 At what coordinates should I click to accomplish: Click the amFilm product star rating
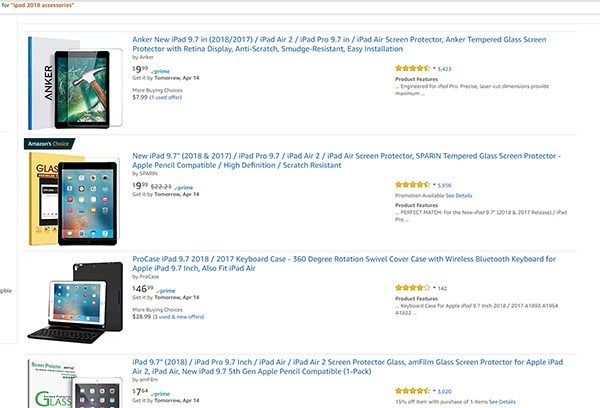coord(412,391)
